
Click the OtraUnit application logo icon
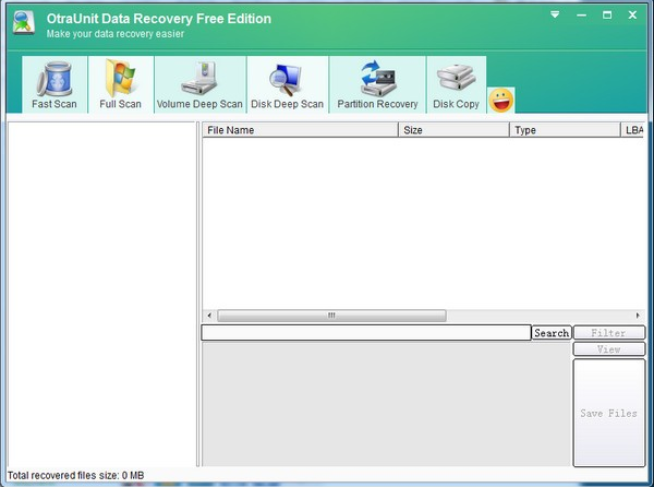(23, 23)
